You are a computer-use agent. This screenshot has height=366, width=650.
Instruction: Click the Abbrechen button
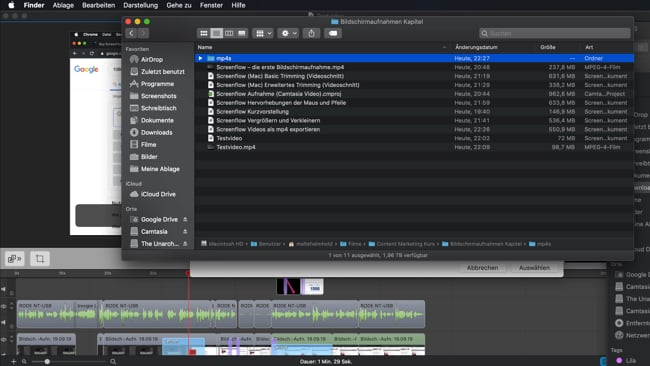pos(483,268)
